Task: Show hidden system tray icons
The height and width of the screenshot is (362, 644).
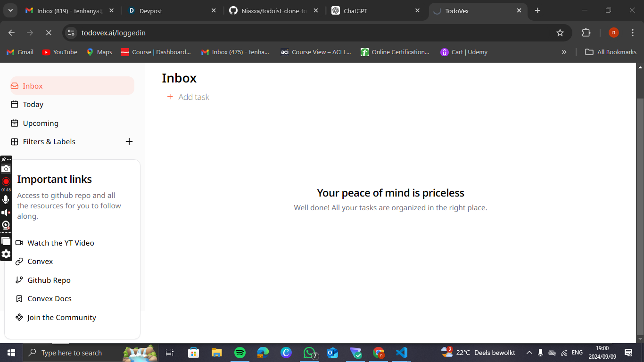Action: pos(529,353)
